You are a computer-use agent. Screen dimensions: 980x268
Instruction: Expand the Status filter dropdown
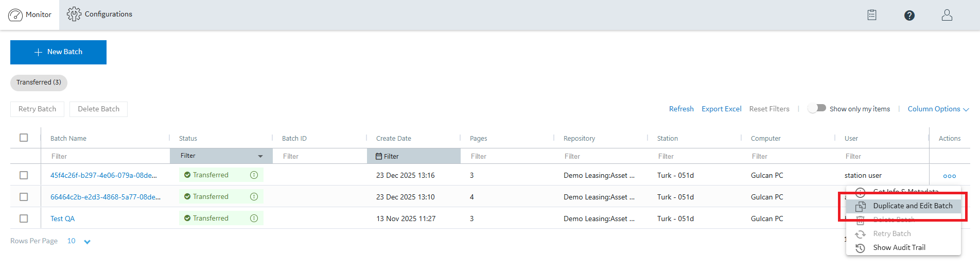pos(221,156)
